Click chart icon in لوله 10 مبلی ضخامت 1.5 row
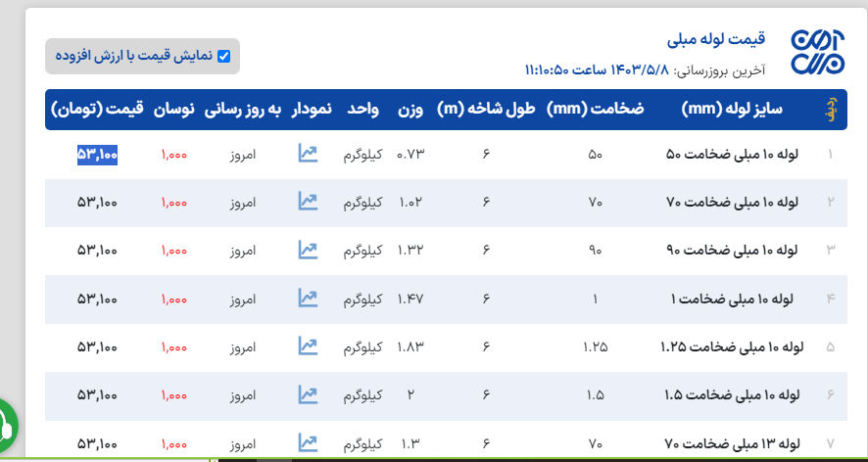This screenshot has width=868, height=462. click(308, 394)
